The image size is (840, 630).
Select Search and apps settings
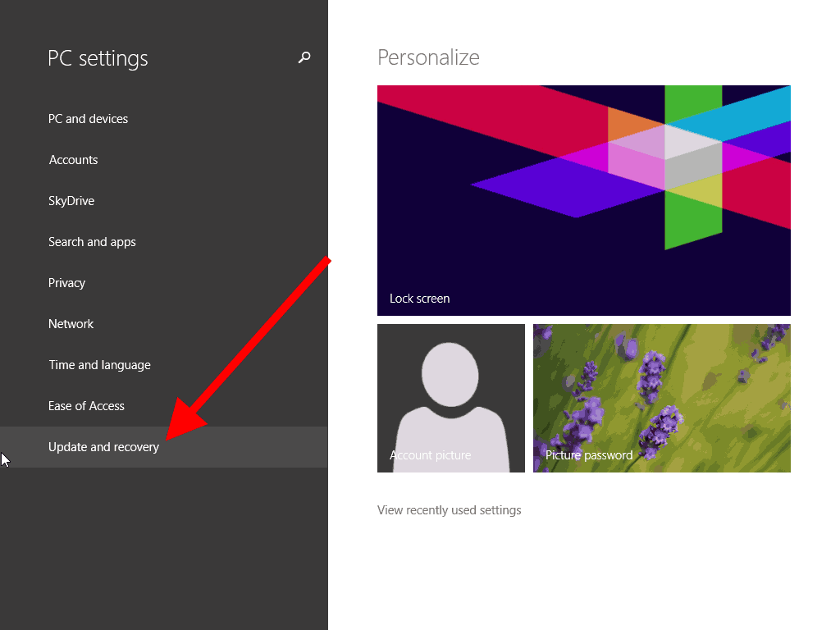92,241
